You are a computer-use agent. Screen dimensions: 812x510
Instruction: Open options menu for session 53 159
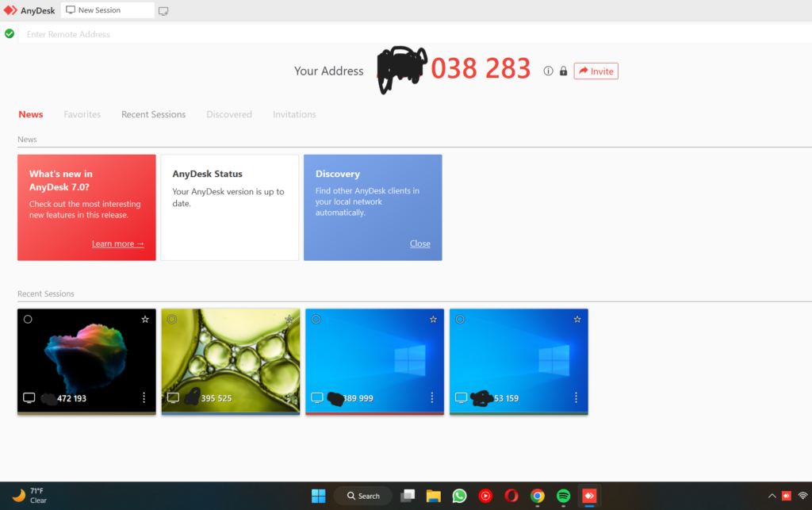point(576,397)
